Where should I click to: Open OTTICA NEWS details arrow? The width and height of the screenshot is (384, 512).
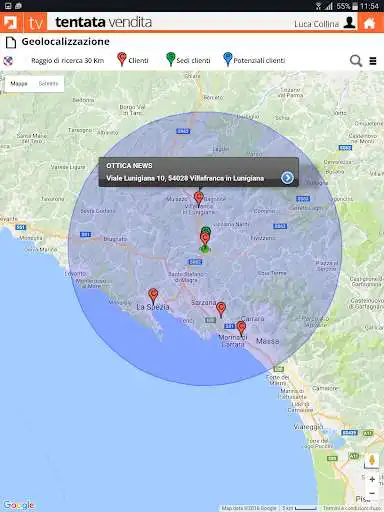tap(287, 178)
